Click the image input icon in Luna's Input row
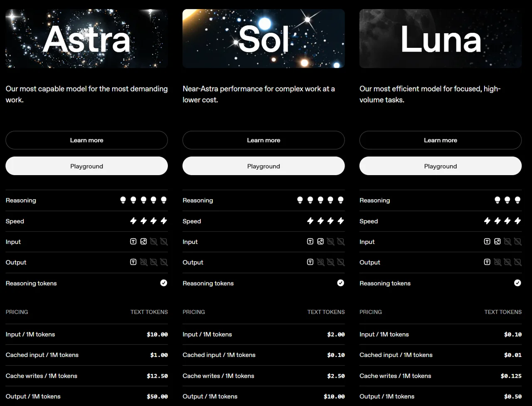Viewport: 532px width, 406px height. (x=498, y=241)
